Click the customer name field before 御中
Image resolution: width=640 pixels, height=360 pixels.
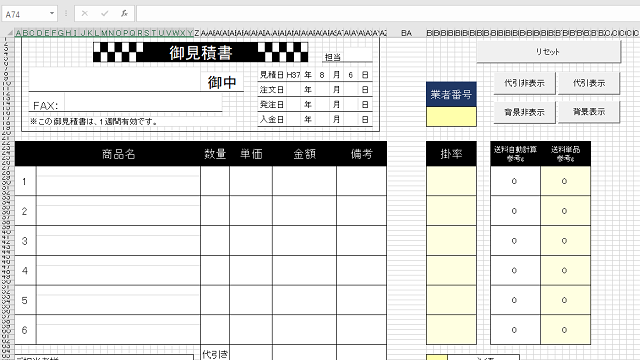pyautogui.click(x=115, y=80)
